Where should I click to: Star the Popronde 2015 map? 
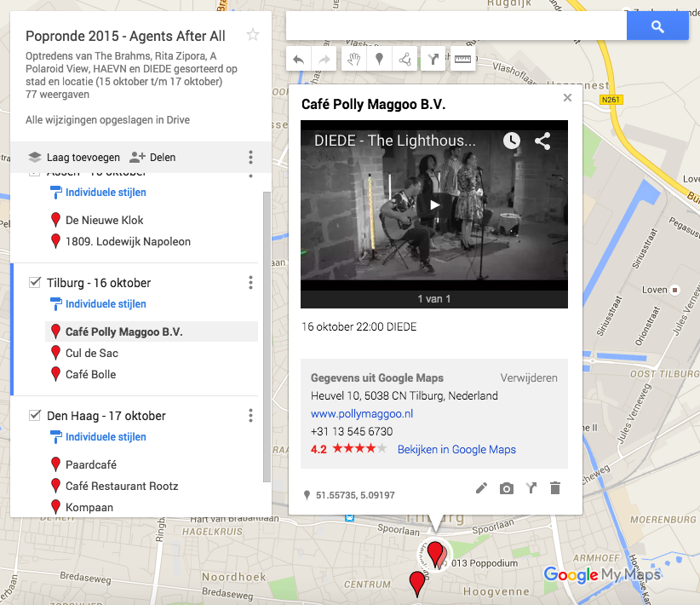point(253,35)
